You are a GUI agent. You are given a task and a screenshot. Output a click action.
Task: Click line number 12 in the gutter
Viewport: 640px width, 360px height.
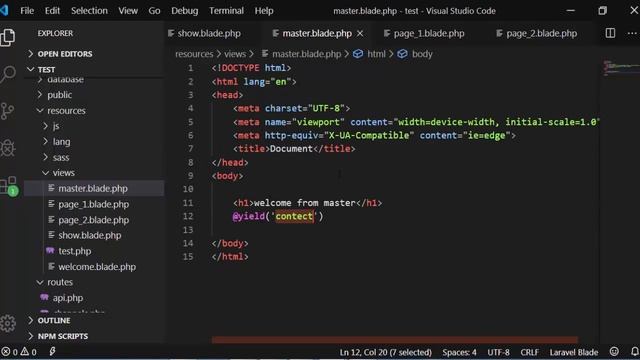click(x=188, y=216)
